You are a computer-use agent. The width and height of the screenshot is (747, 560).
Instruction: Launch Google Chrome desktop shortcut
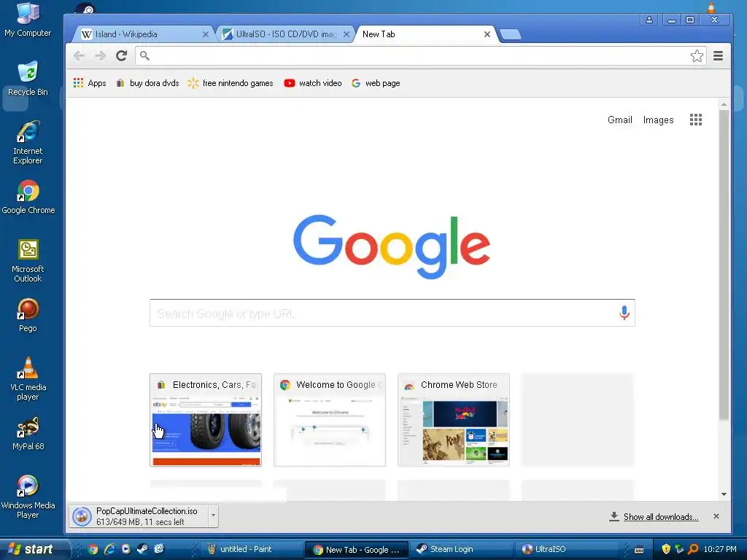28,197
